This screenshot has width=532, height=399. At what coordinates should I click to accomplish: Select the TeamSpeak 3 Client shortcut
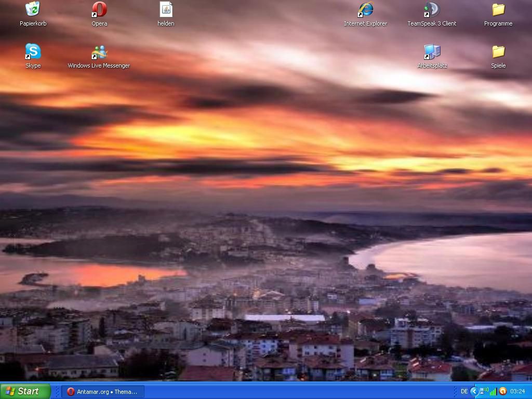(x=431, y=10)
